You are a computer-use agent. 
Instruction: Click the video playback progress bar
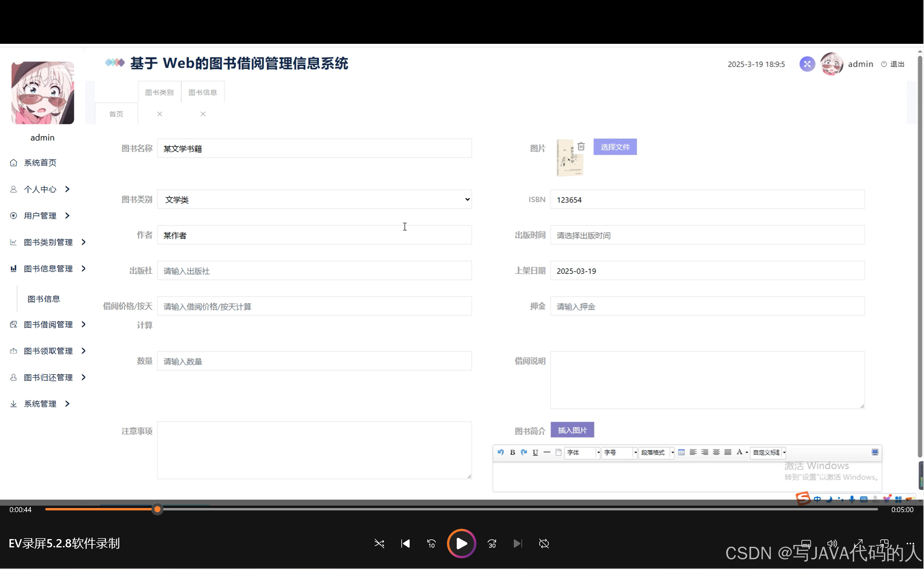point(451,509)
